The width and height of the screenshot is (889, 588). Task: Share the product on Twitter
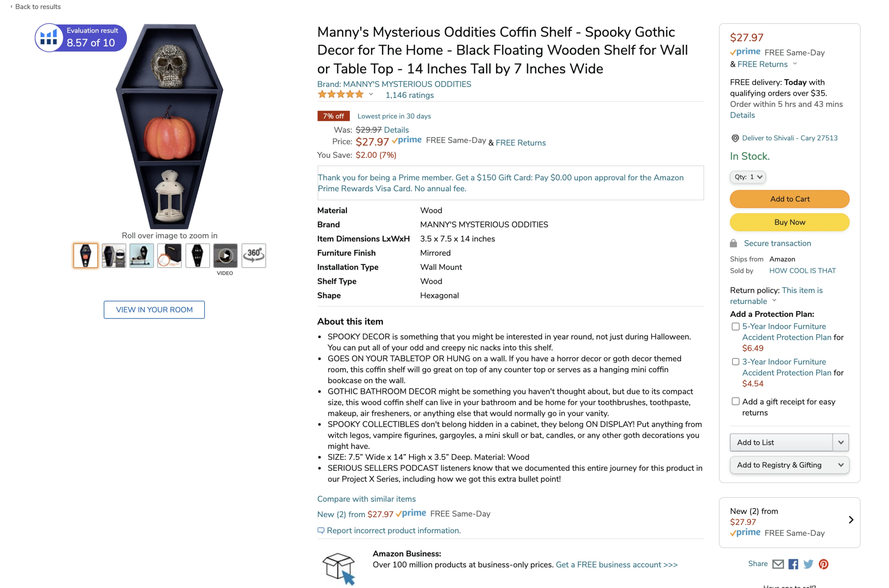(x=808, y=564)
